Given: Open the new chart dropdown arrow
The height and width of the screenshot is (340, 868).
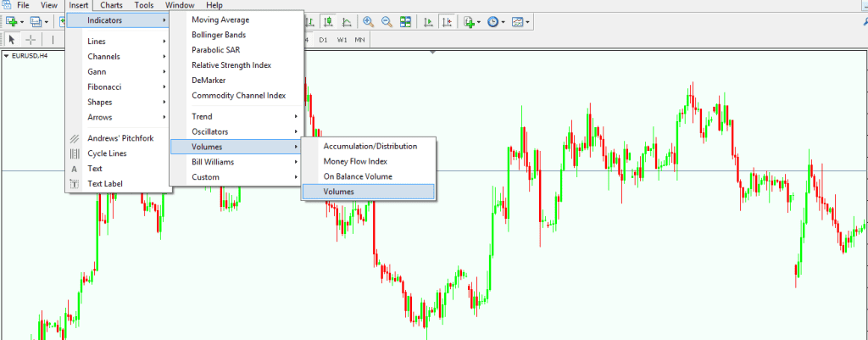Looking at the screenshot, I should point(22,21).
